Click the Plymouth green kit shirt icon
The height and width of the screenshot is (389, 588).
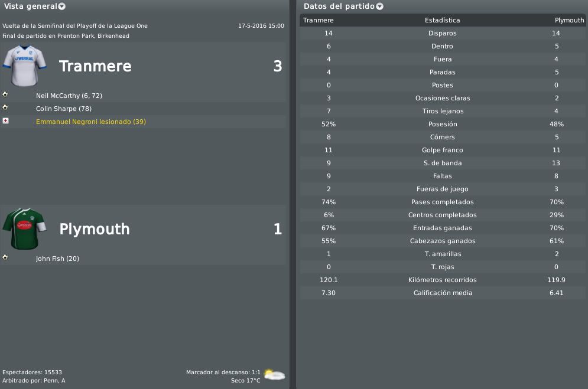(24, 229)
